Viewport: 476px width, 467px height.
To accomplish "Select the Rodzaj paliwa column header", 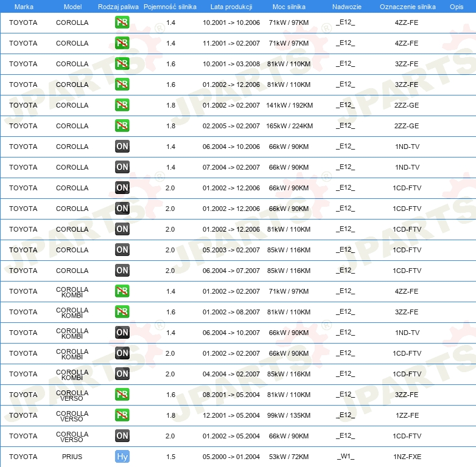I will [118, 7].
